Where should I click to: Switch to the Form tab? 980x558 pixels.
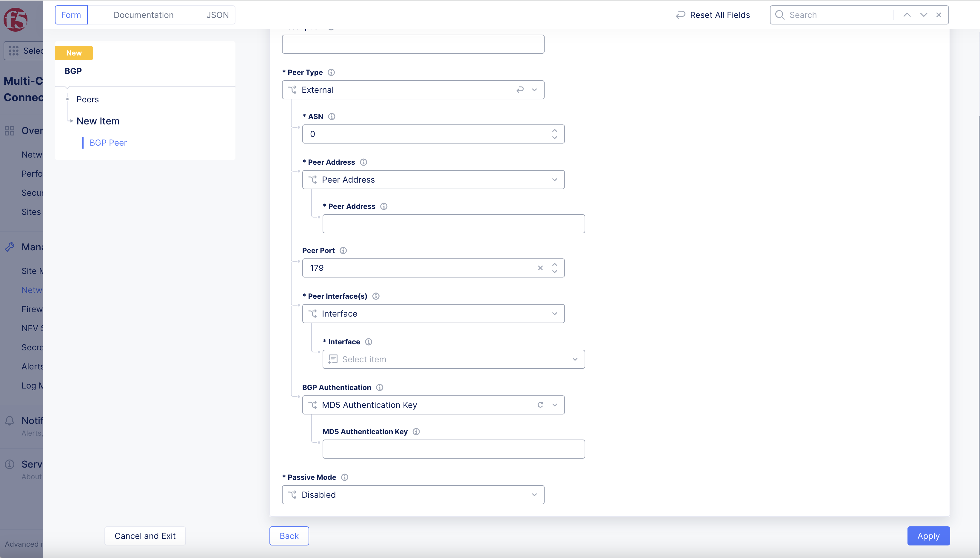click(x=71, y=15)
